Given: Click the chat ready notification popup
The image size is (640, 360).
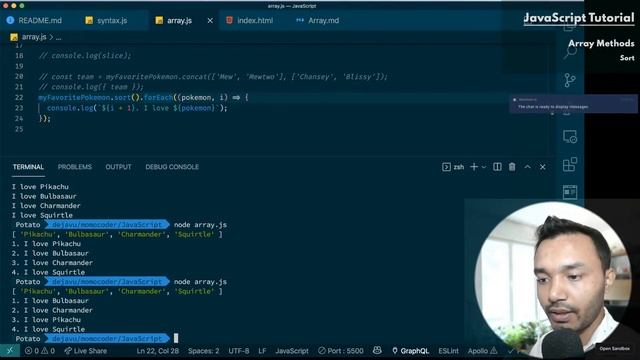Looking at the screenshot, I should 573,104.
